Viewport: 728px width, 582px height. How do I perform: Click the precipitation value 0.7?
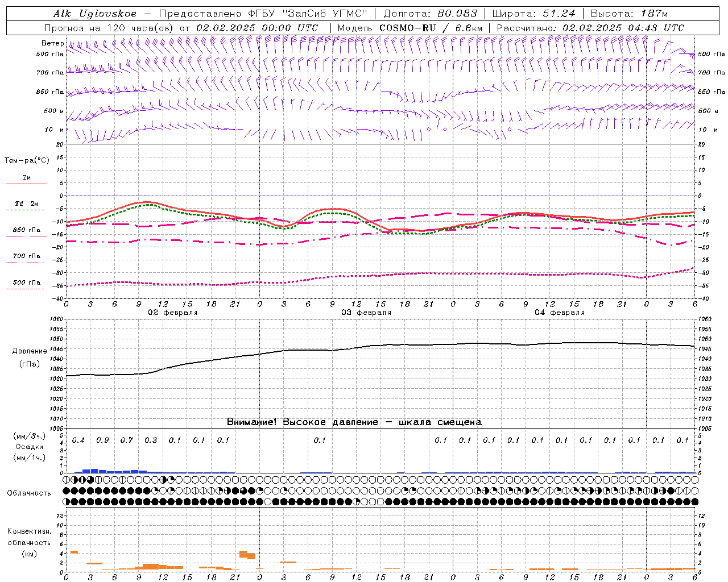point(127,440)
